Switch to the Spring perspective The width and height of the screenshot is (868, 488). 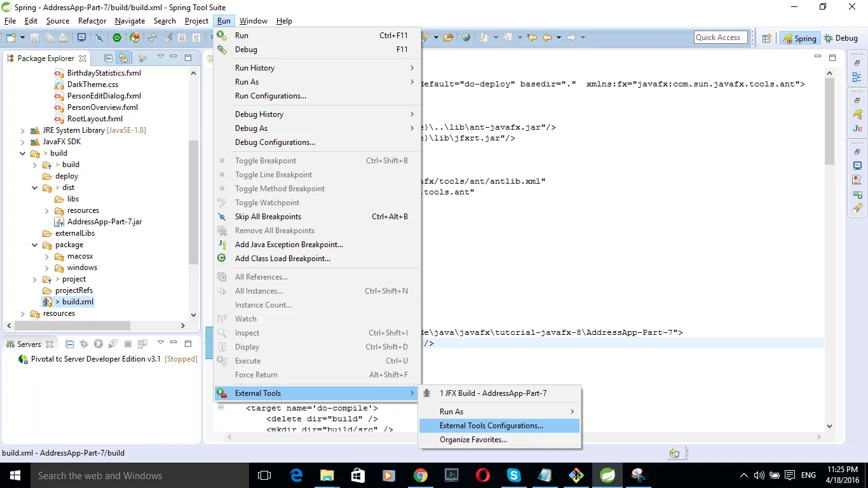pyautogui.click(x=799, y=38)
